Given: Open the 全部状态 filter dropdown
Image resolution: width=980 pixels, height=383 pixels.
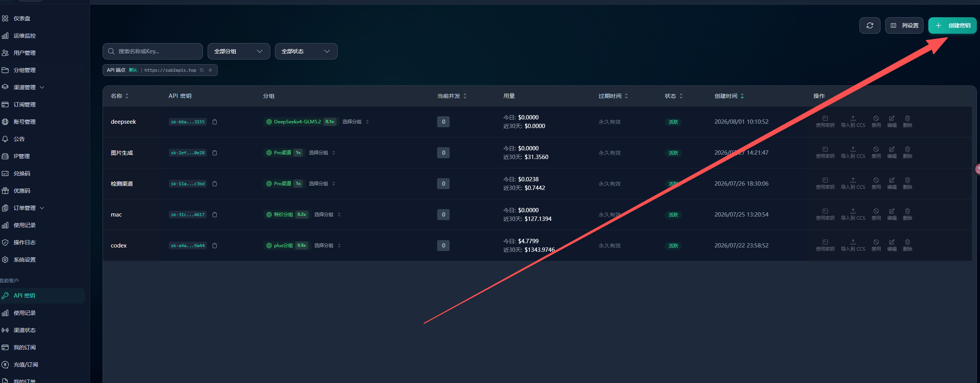Looking at the screenshot, I should (x=306, y=51).
